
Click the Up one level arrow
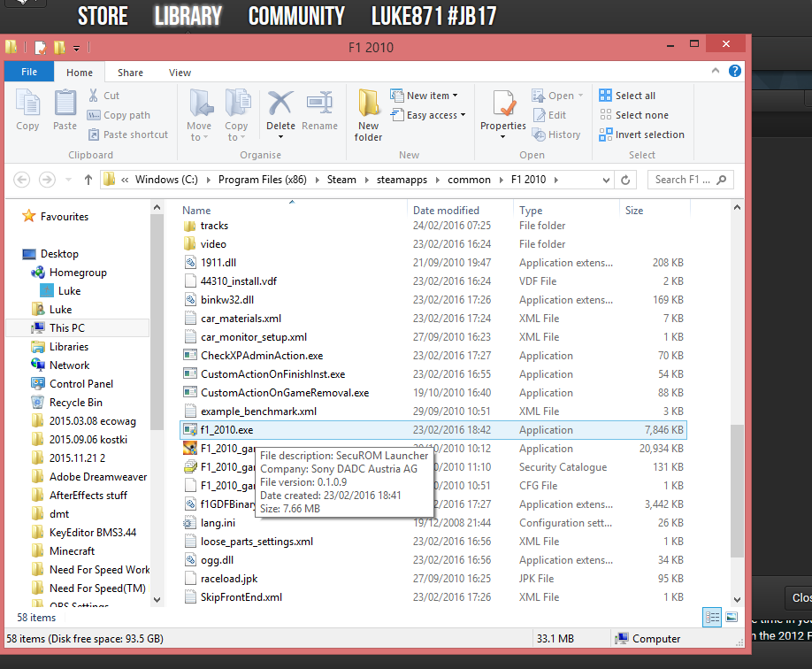pos(88,180)
